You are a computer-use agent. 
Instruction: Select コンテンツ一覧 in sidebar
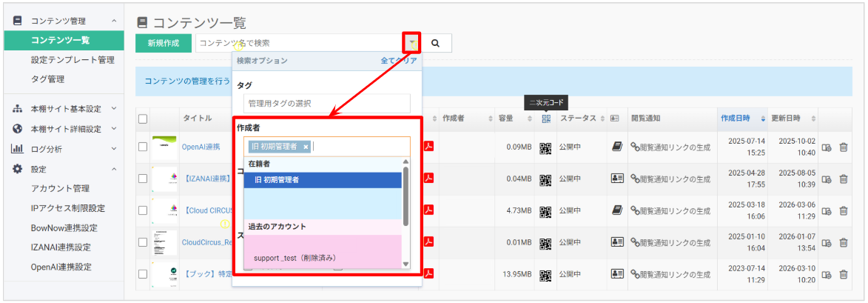(x=64, y=41)
